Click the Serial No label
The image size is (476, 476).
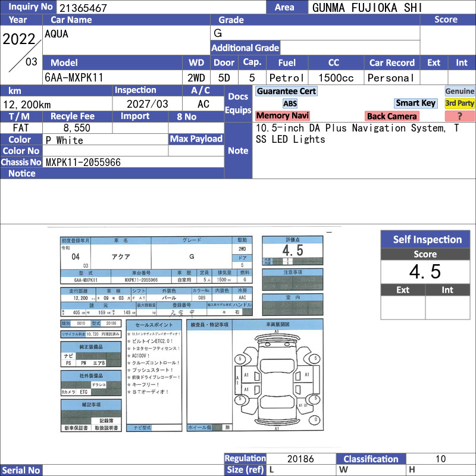point(21,470)
